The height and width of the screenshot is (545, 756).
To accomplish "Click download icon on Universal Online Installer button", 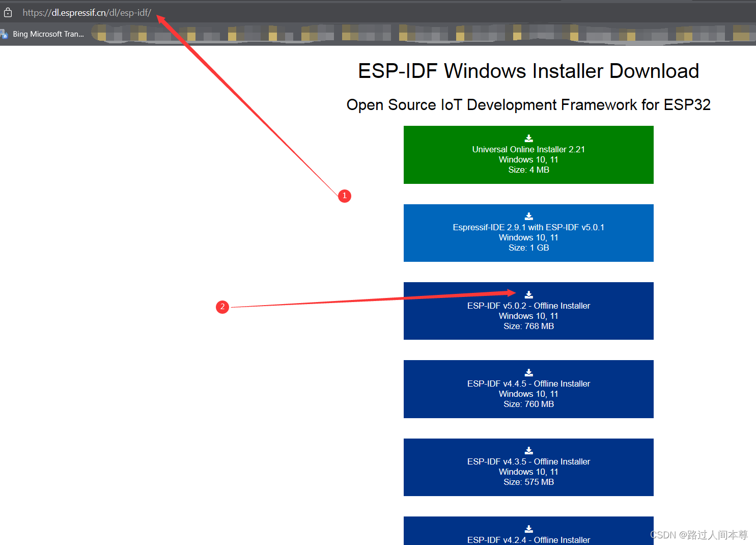I will pos(528,138).
